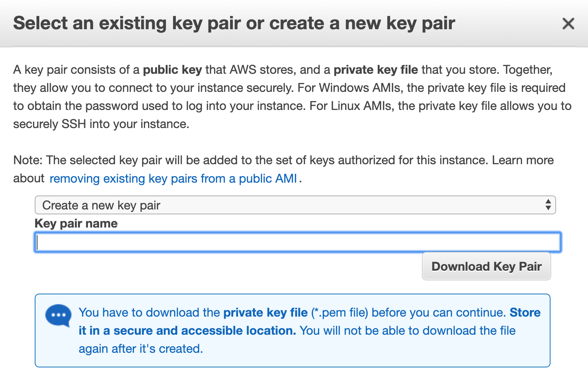Click the dropdown's up-down arrows icon
The height and width of the screenshot is (382, 588).
tap(548, 205)
